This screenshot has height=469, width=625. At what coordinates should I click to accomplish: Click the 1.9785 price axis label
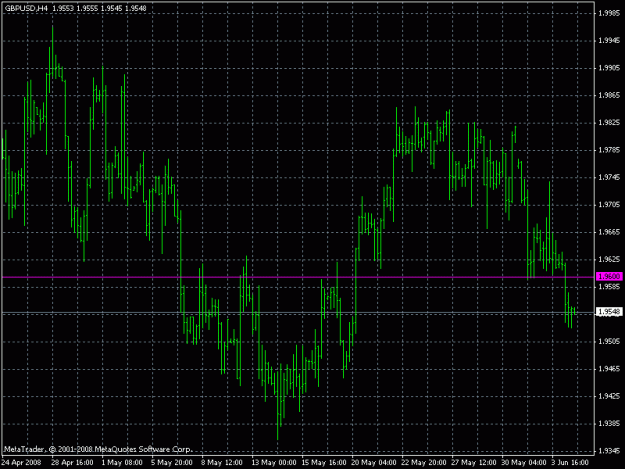(609, 150)
